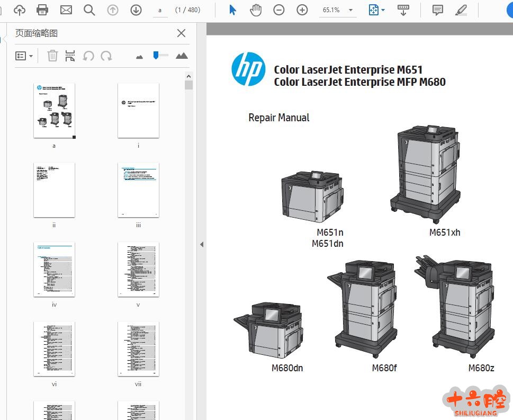Go to next page with down arrow

(x=136, y=10)
